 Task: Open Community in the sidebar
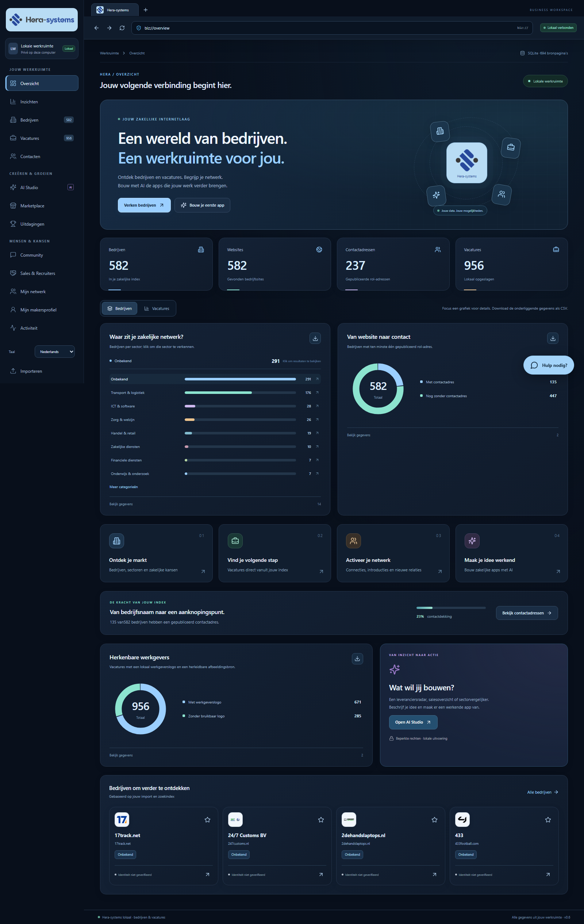pos(42,255)
